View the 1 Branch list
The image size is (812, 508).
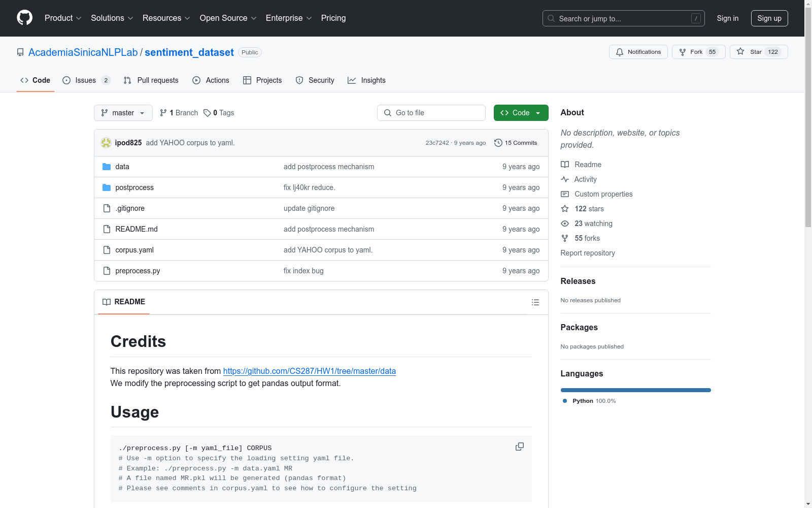click(179, 113)
